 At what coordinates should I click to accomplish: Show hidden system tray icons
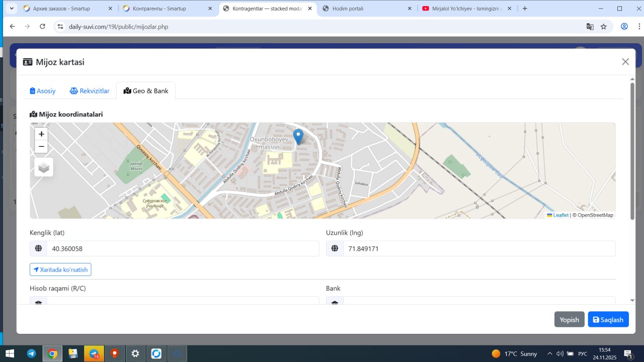pyautogui.click(x=549, y=353)
